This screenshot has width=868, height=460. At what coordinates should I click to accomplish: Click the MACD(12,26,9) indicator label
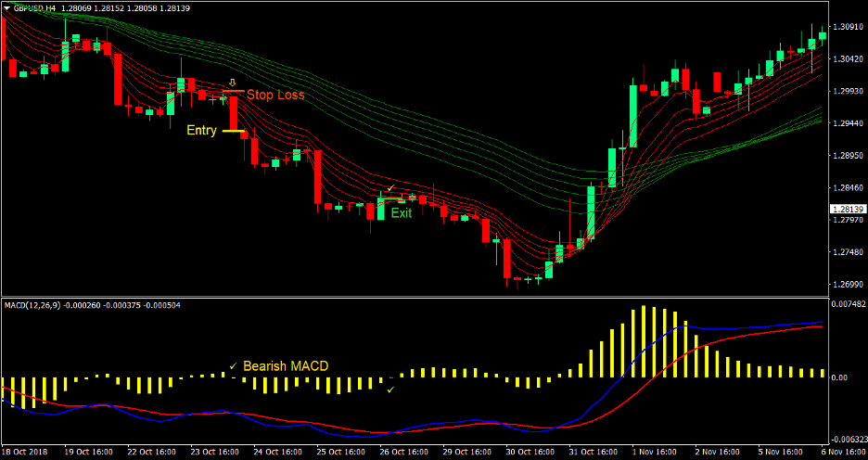coord(34,305)
